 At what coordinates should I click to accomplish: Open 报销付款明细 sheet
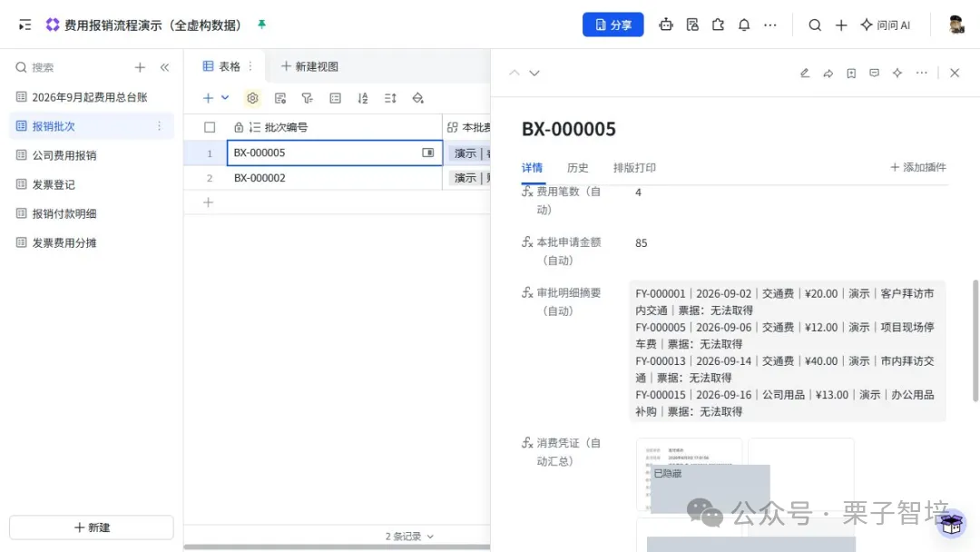pyautogui.click(x=92, y=213)
